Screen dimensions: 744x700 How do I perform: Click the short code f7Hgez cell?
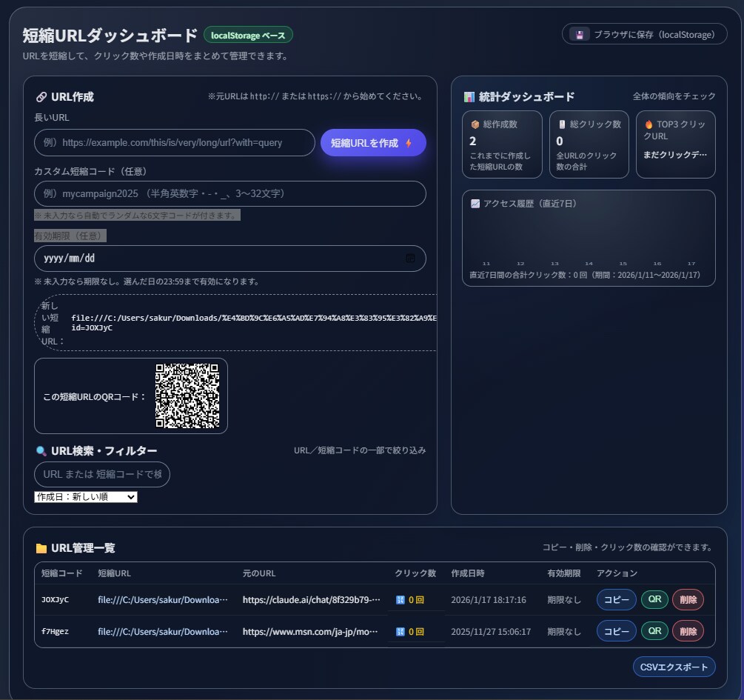pos(55,632)
